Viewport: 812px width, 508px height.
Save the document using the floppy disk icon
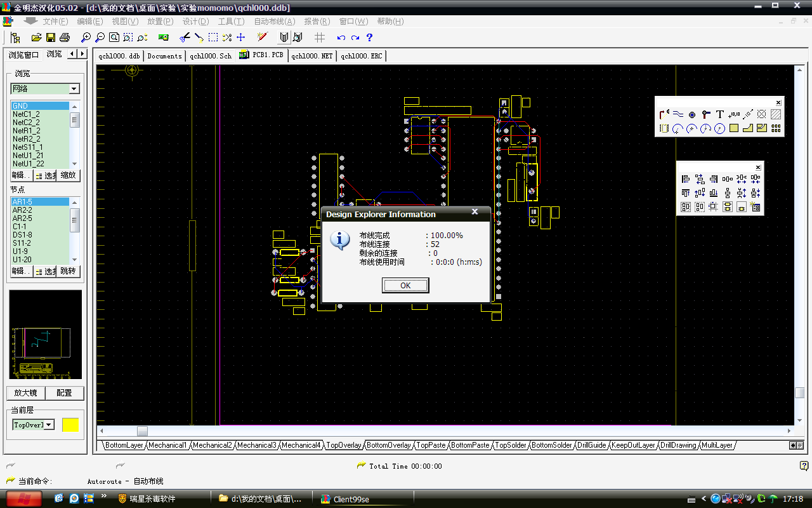click(50, 38)
